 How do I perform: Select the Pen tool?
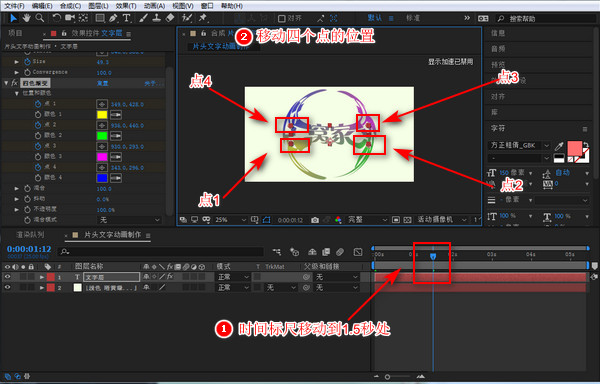point(113,18)
